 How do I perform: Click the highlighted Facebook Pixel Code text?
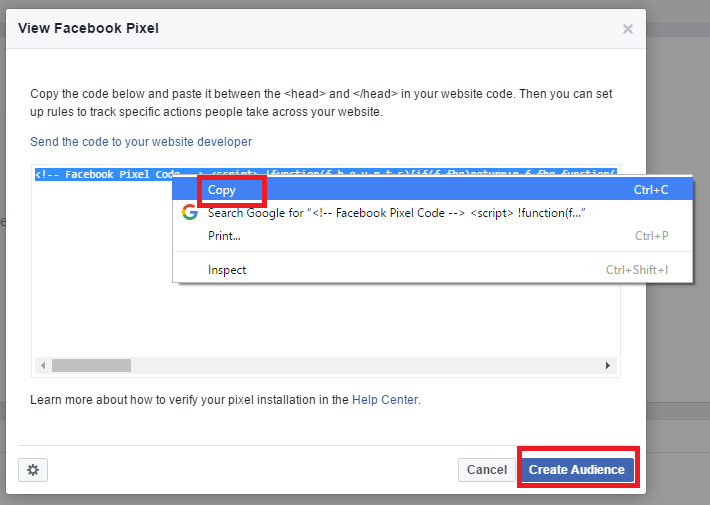[107, 174]
